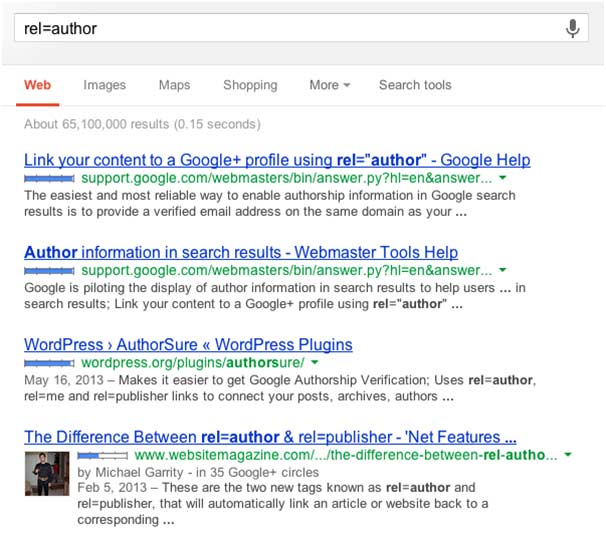This screenshot has width=606, height=547.
Task: Expand the arrow next to websitemagazine.com URL
Action: [568, 455]
